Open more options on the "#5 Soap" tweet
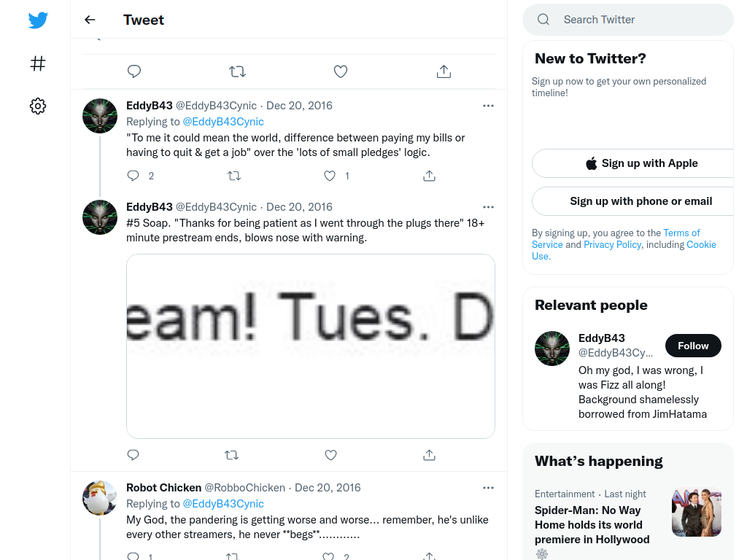Viewport: 747px width, 560px height. pyautogui.click(x=488, y=207)
